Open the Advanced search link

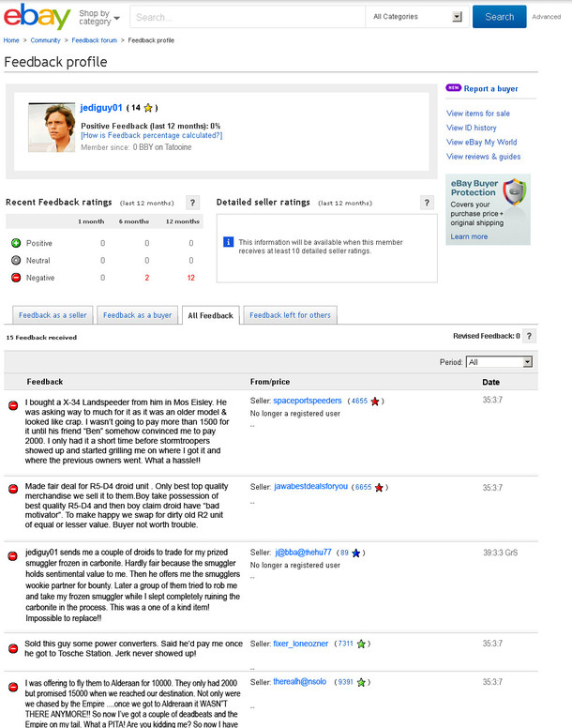click(x=546, y=17)
